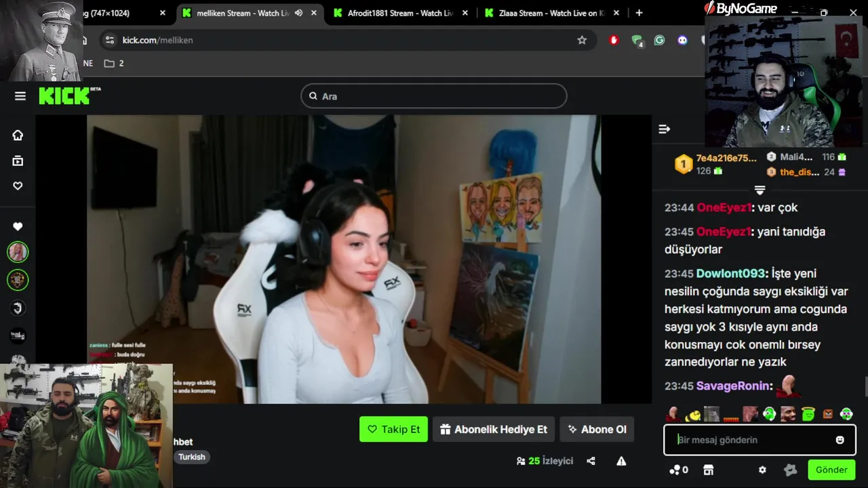
Task: Open the Dowlont093 username in chat
Action: pyautogui.click(x=732, y=273)
